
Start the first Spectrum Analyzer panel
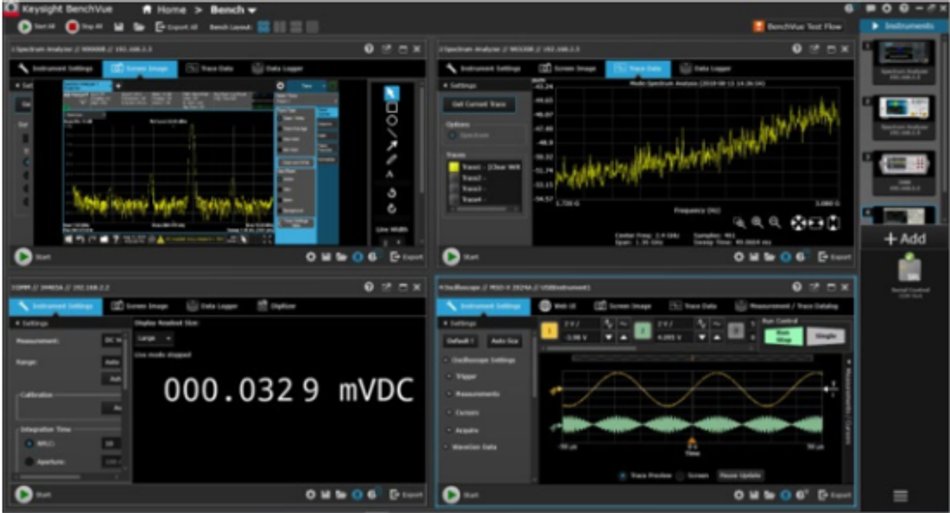click(x=23, y=257)
